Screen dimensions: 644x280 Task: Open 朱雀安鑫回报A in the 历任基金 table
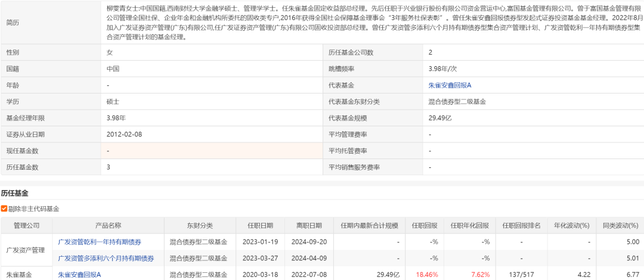(x=79, y=275)
